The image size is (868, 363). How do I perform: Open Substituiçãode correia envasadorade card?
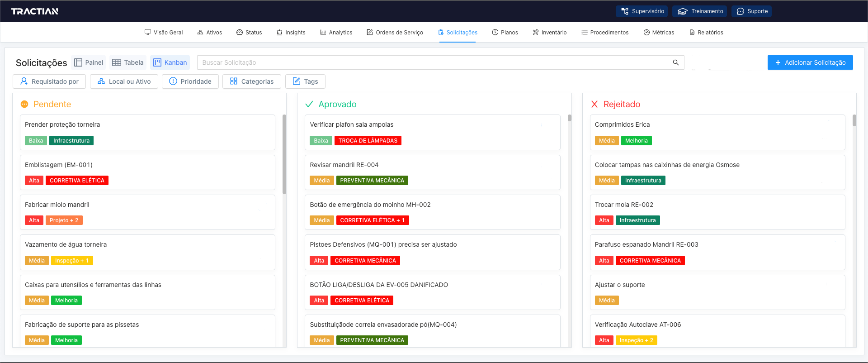433,331
